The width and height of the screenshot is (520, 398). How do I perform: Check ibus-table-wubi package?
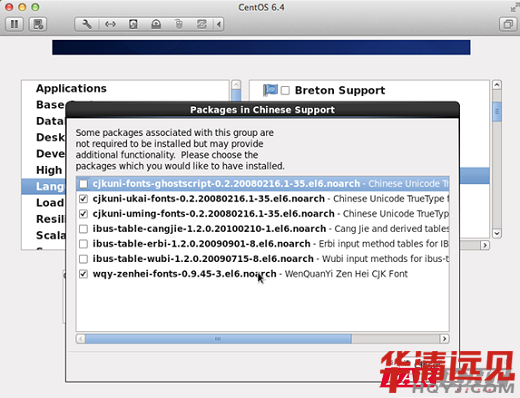pyautogui.click(x=83, y=259)
